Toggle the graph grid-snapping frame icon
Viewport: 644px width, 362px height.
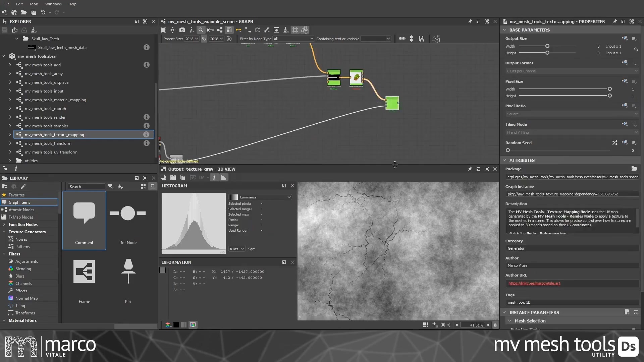click(x=295, y=30)
